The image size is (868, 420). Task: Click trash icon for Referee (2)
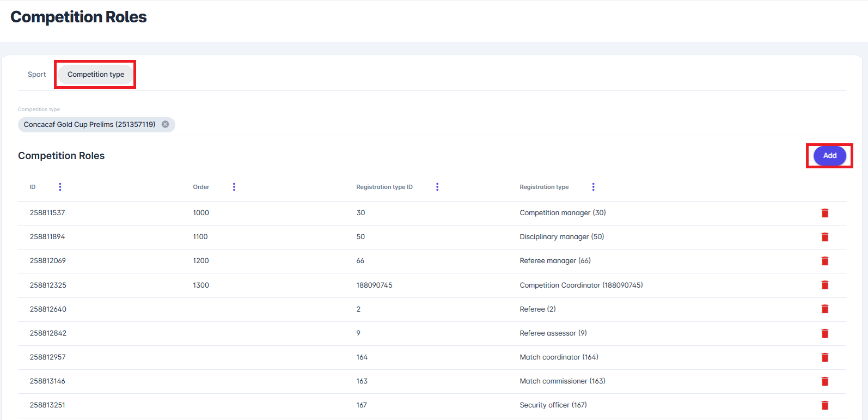pyautogui.click(x=824, y=309)
